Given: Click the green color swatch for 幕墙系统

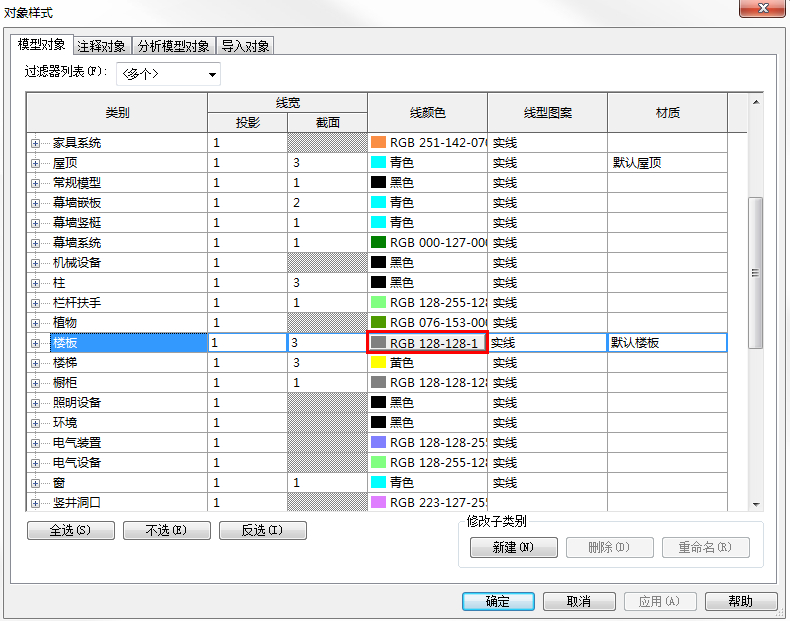Looking at the screenshot, I should pos(378,242).
